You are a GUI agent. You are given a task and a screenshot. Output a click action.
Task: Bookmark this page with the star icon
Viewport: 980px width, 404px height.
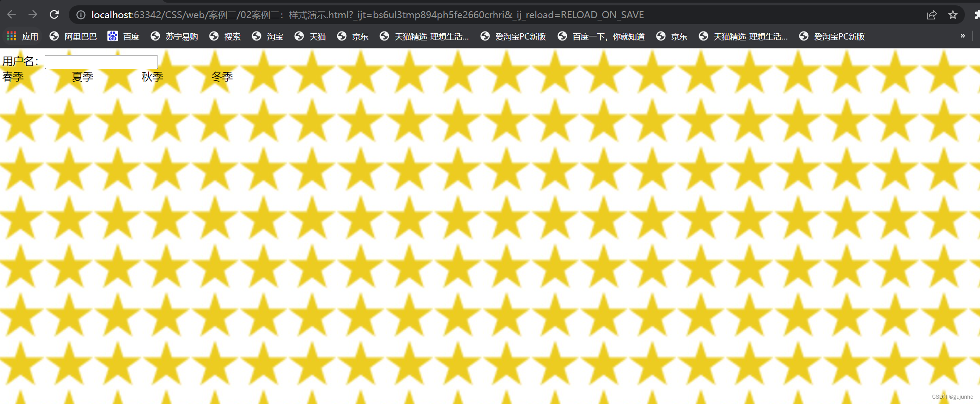click(x=953, y=15)
